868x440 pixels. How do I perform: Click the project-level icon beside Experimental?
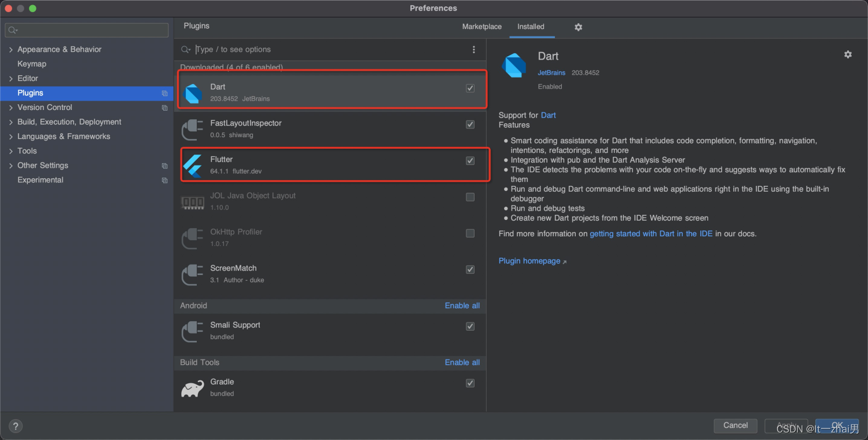pyautogui.click(x=165, y=180)
